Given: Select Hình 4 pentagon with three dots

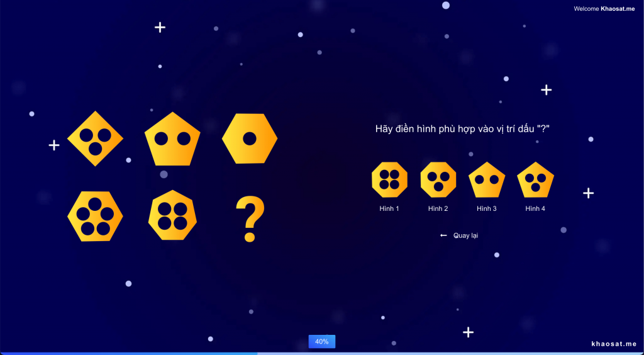Looking at the screenshot, I should tap(535, 179).
